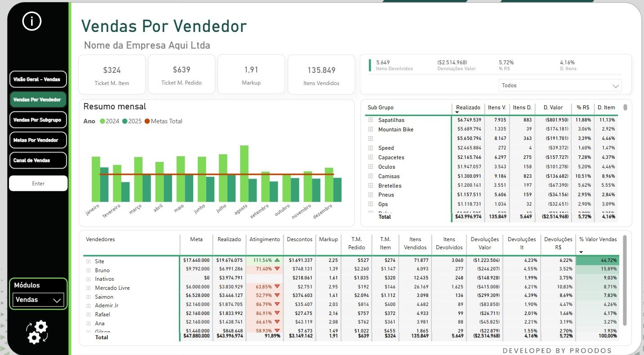
Task: Click the sort arrow under Sub Grupo Realizado
Action: tap(457, 112)
